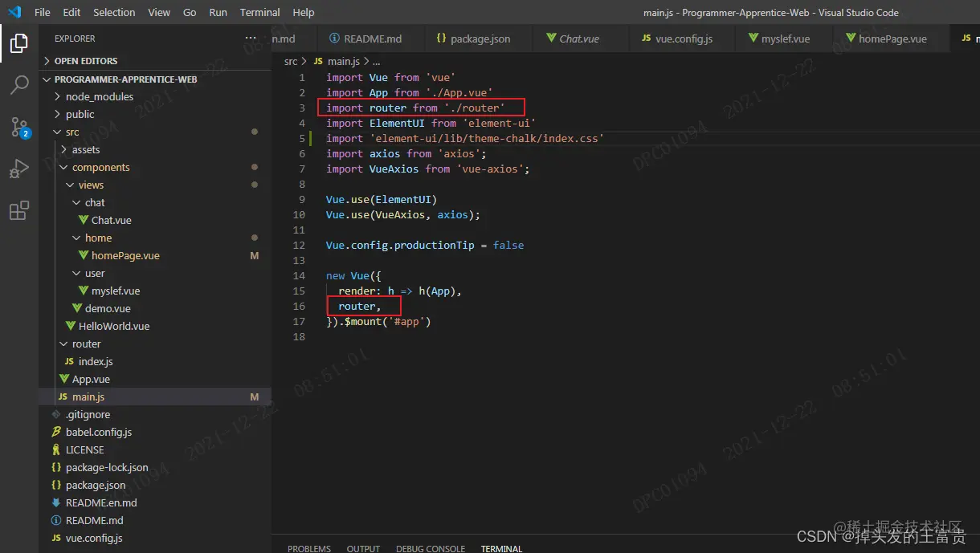This screenshot has height=553, width=980.
Task: Open the Help menu
Action: 304,12
